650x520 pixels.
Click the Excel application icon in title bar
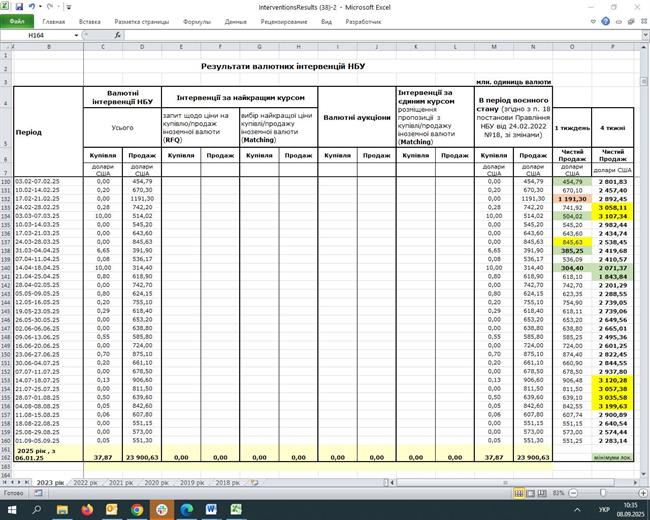(x=6, y=7)
